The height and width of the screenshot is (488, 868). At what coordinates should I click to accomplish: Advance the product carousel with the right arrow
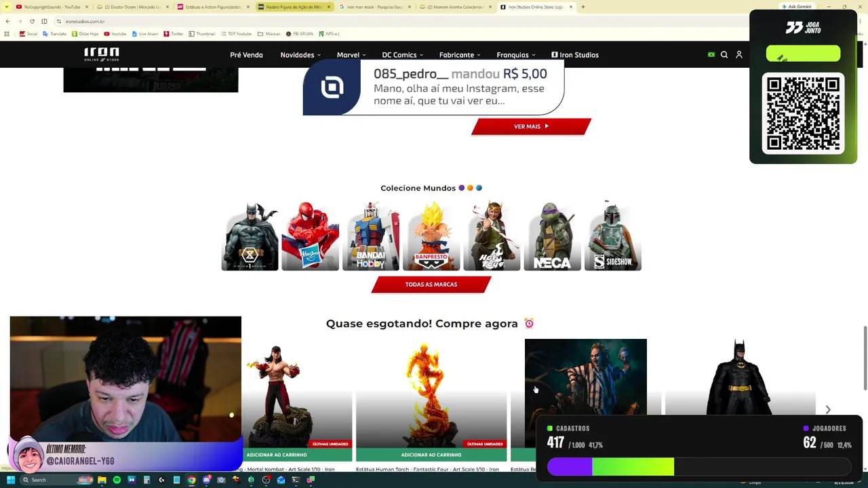pyautogui.click(x=828, y=409)
